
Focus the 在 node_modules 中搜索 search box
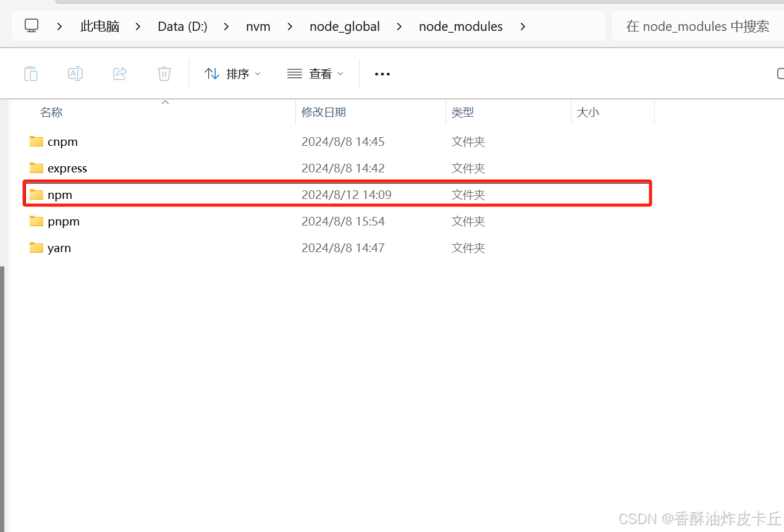click(x=698, y=26)
